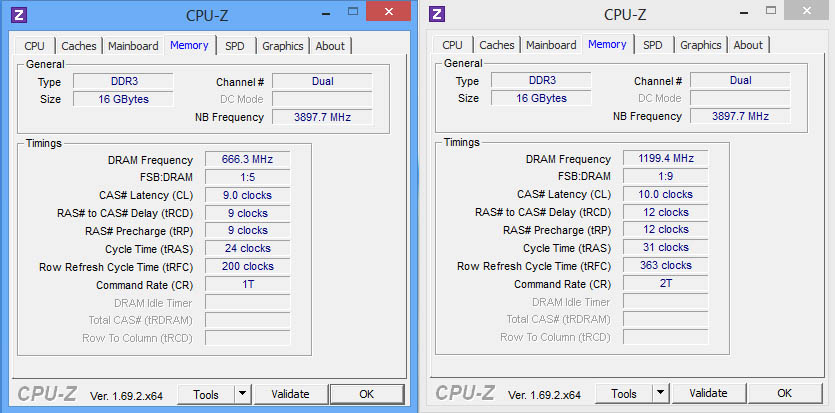Open the CPU tab in left window
Image resolution: width=835 pixels, height=413 pixels.
pyautogui.click(x=35, y=46)
